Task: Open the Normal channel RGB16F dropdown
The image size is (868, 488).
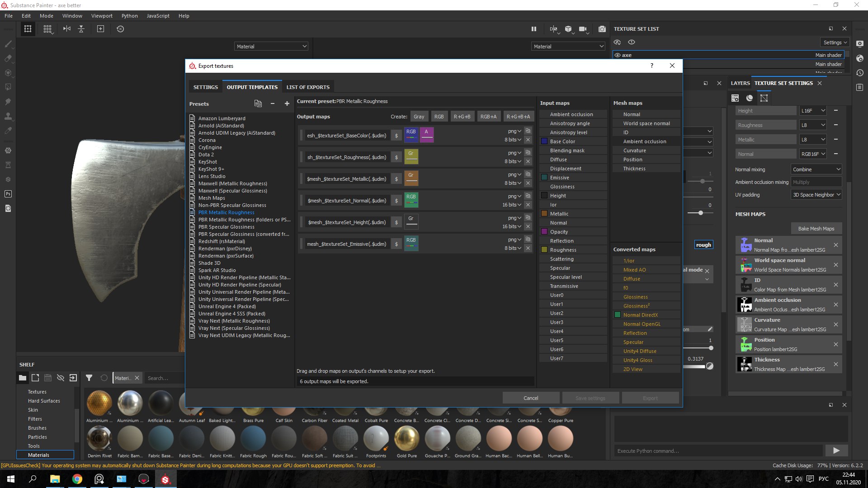Action: [x=813, y=154]
